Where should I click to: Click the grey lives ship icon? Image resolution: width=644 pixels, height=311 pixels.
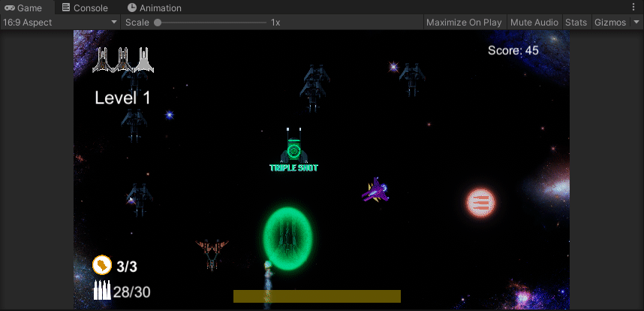pos(143,60)
